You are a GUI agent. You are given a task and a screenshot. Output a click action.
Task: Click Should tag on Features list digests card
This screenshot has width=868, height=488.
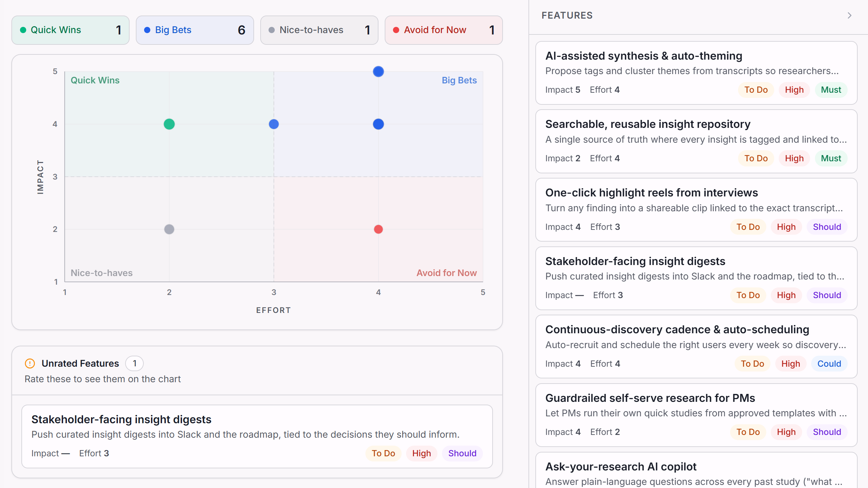(827, 295)
